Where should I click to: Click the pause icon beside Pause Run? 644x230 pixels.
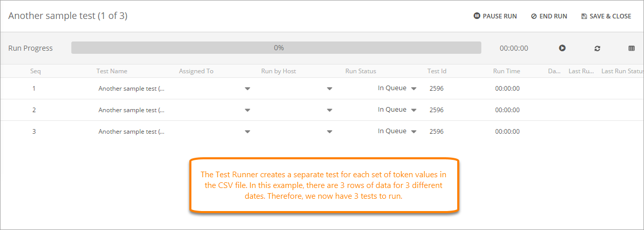tap(477, 16)
